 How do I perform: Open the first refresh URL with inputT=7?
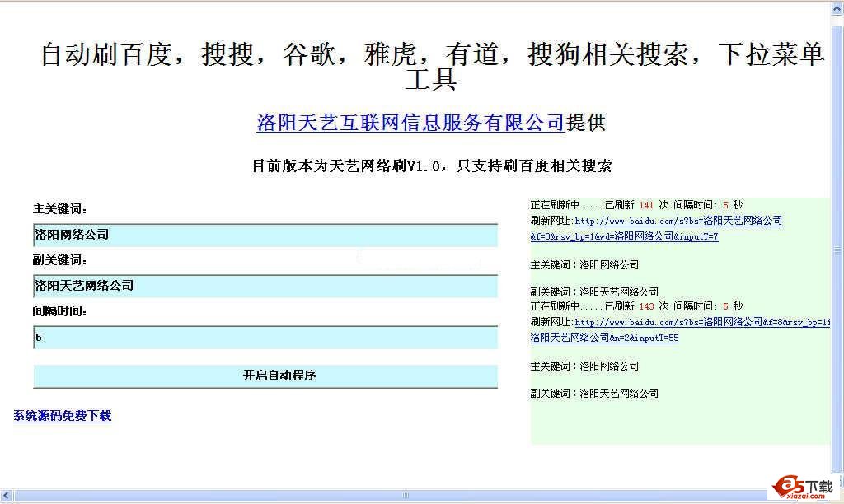pyautogui.click(x=656, y=228)
